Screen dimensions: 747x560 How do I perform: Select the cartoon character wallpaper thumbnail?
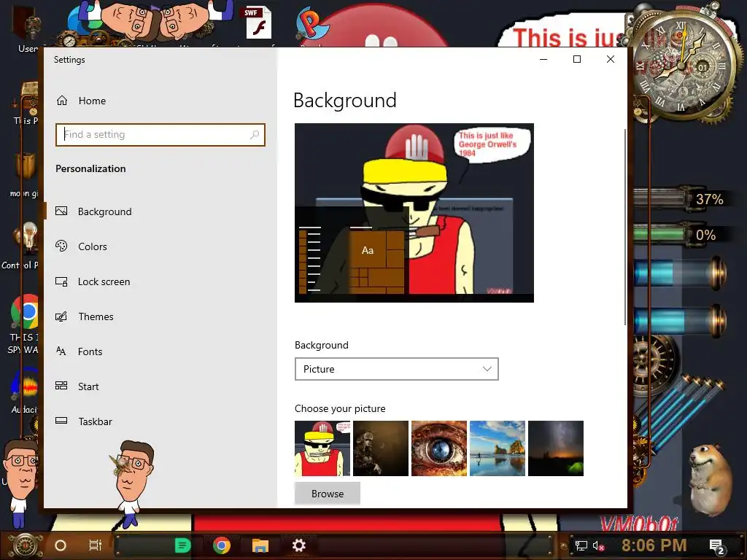322,448
